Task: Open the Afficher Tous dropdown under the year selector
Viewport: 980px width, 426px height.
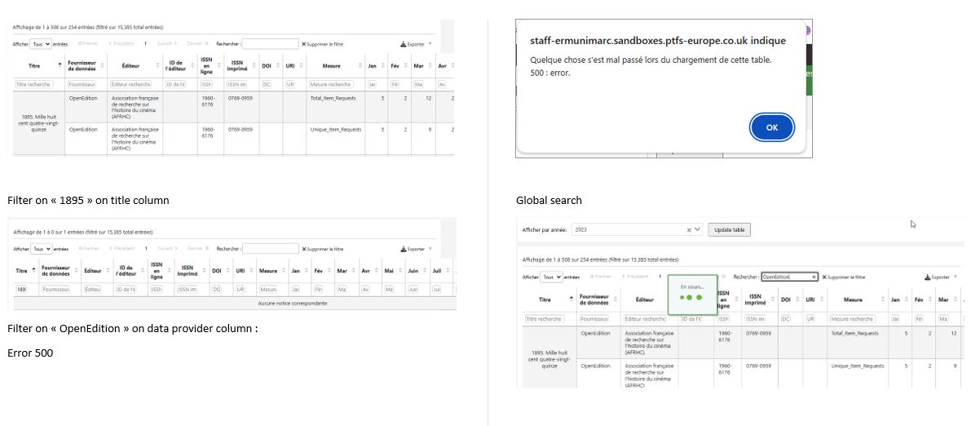Action: point(552,277)
